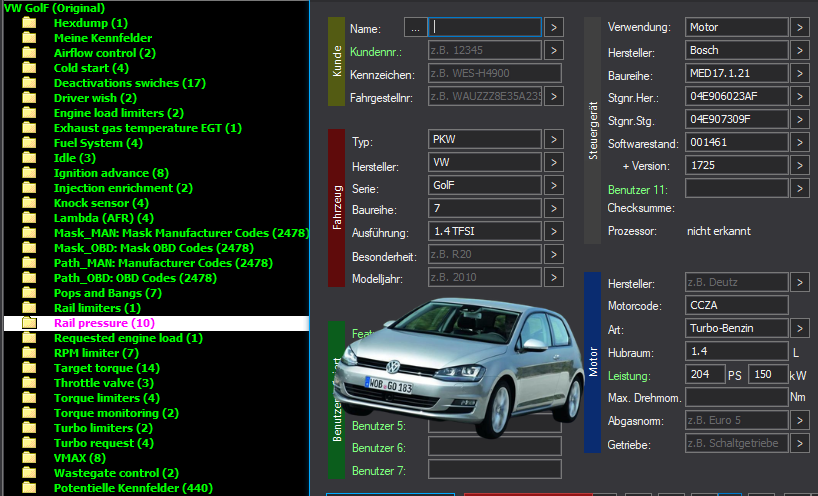Click the PS power field showing 204

pos(705,374)
